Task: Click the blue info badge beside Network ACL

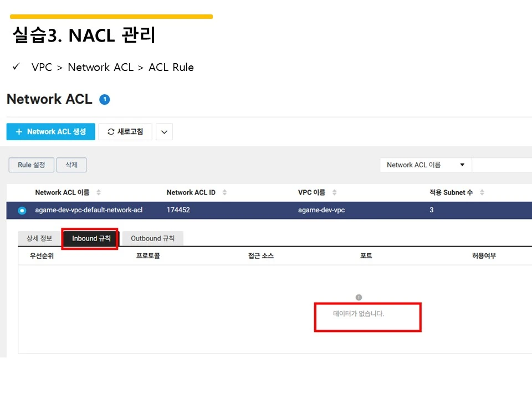Action: [x=105, y=99]
